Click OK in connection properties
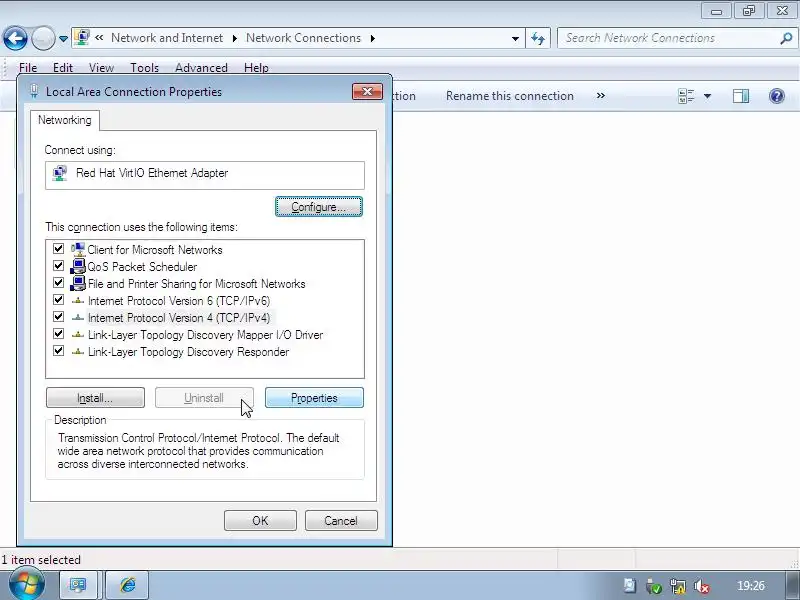The height and width of the screenshot is (600, 800). click(260, 520)
